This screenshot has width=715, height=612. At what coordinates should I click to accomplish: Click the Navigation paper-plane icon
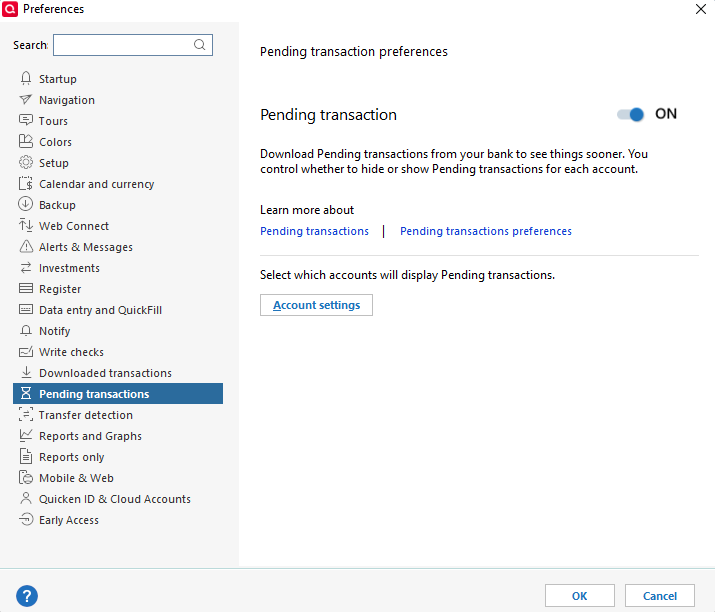(x=26, y=99)
